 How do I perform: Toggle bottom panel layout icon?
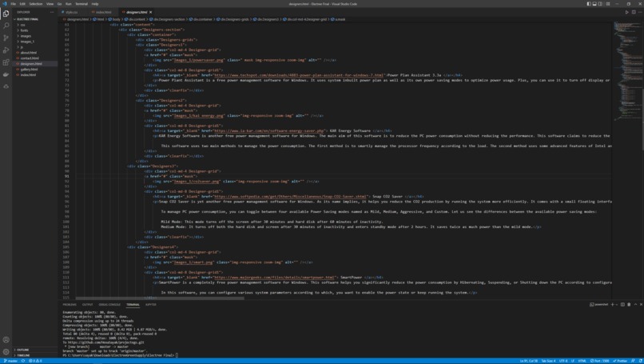tap(594, 4)
